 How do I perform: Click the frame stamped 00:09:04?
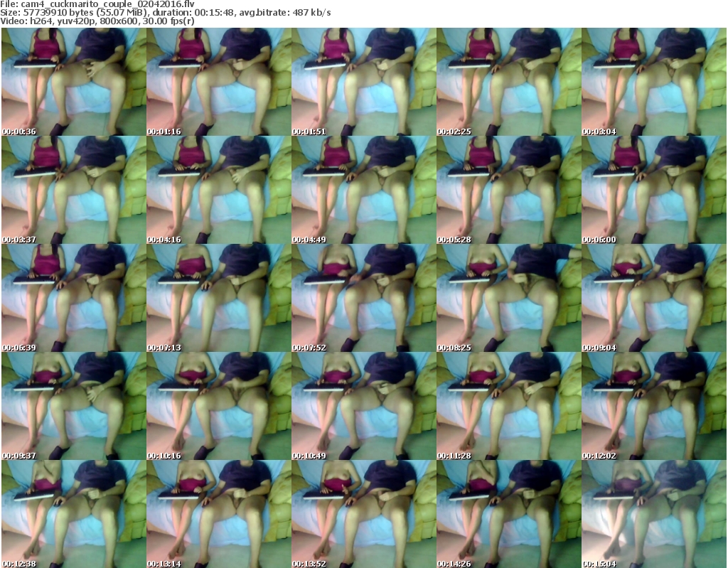point(653,298)
